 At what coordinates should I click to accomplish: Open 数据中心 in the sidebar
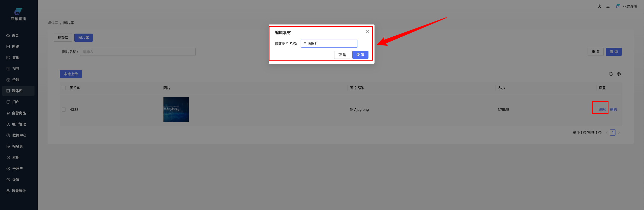point(19,135)
